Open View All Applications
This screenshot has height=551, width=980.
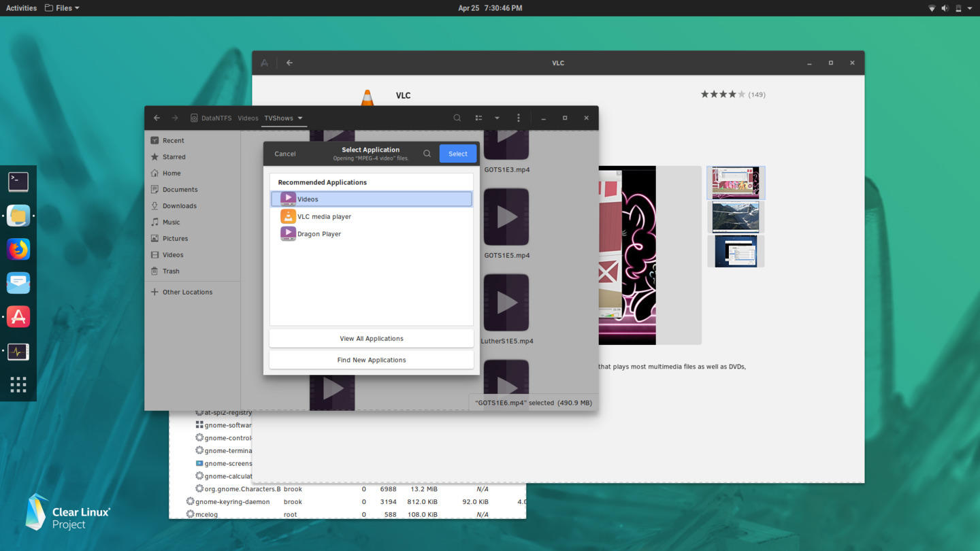click(372, 338)
